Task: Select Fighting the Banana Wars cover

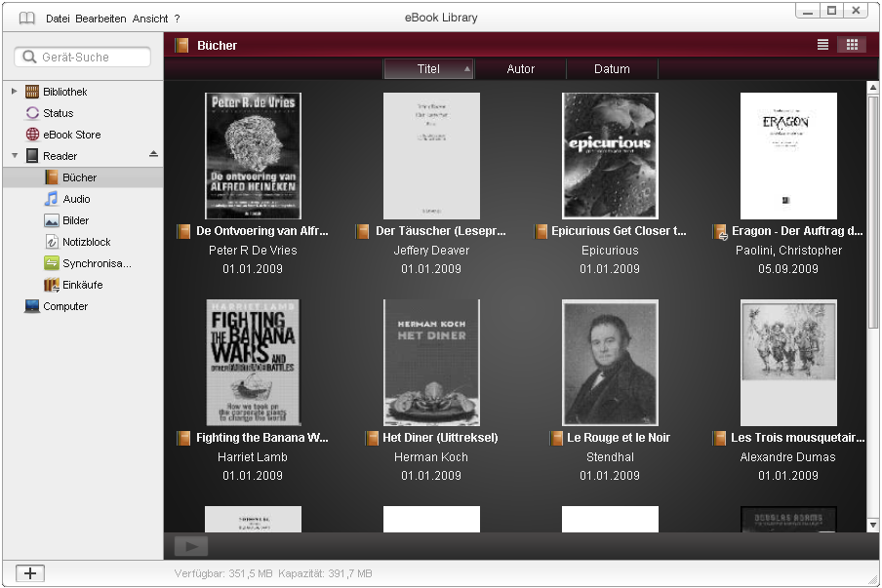Action: click(x=253, y=363)
